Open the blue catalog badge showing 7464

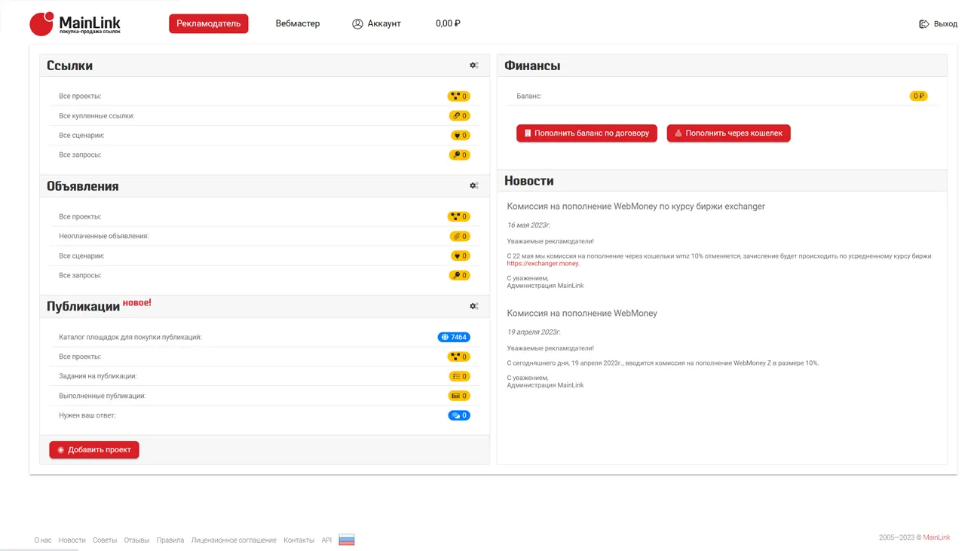pos(454,337)
